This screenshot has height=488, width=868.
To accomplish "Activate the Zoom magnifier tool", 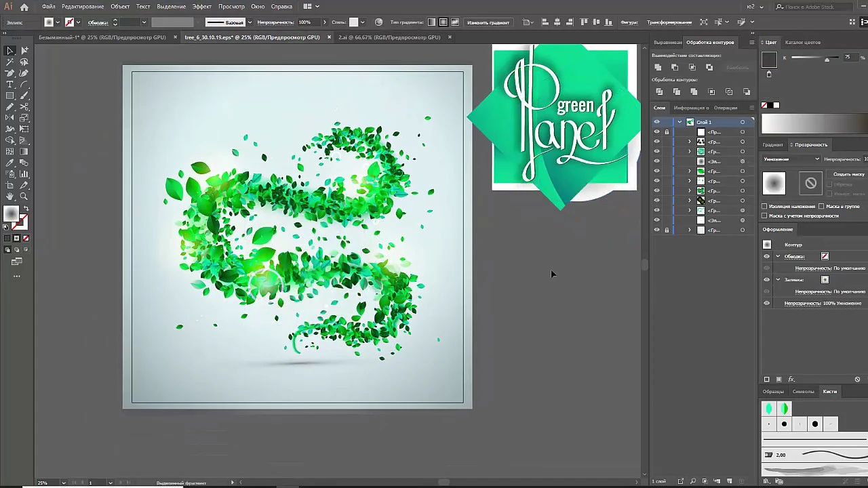I will [24, 197].
